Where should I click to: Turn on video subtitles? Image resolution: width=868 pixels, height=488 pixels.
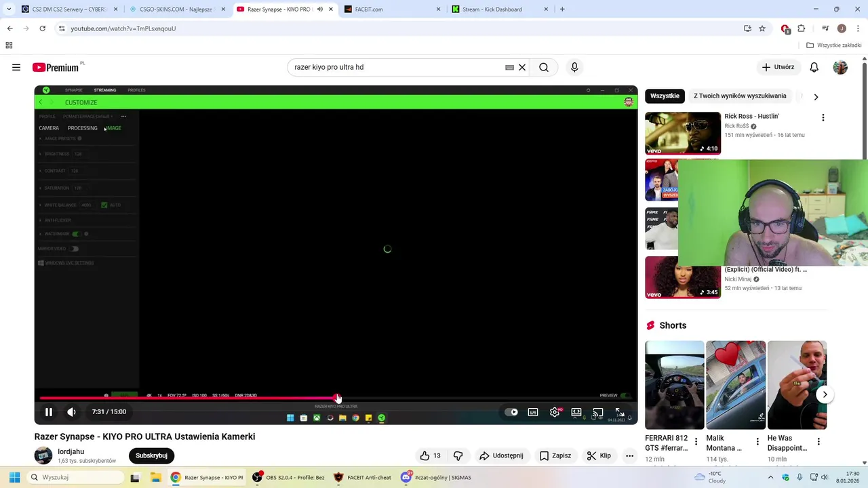tap(533, 412)
